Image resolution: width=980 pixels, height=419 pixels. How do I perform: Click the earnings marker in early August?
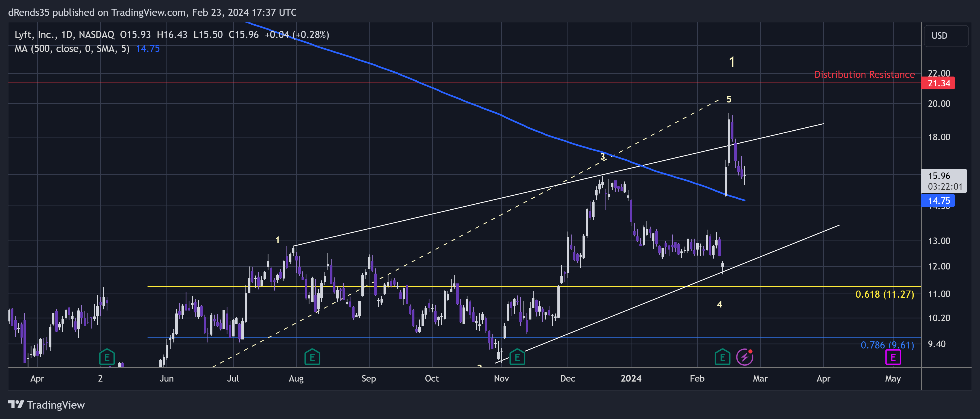point(312,357)
